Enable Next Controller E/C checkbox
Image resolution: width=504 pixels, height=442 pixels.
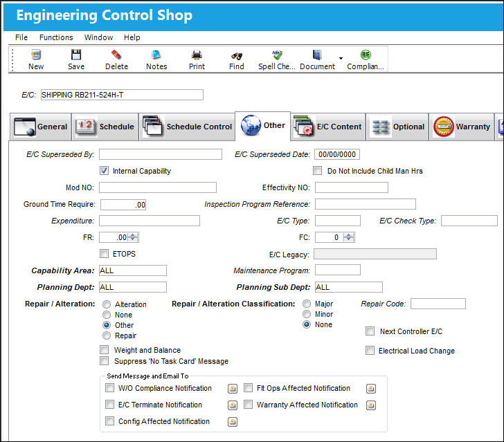click(370, 331)
